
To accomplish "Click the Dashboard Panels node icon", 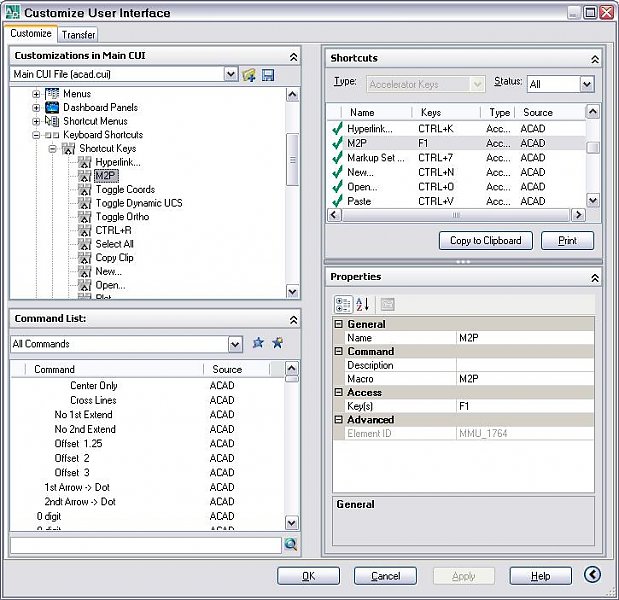I will [x=52, y=107].
